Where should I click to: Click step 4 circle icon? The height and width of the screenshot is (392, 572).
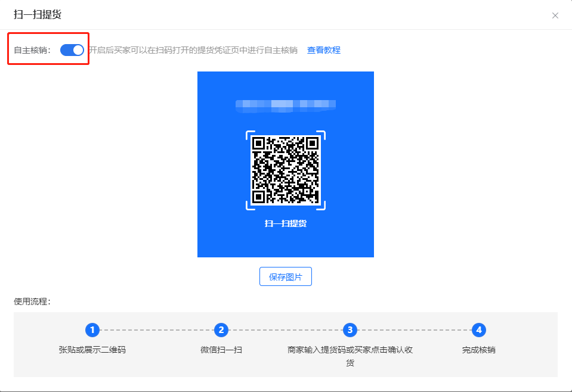(478, 330)
